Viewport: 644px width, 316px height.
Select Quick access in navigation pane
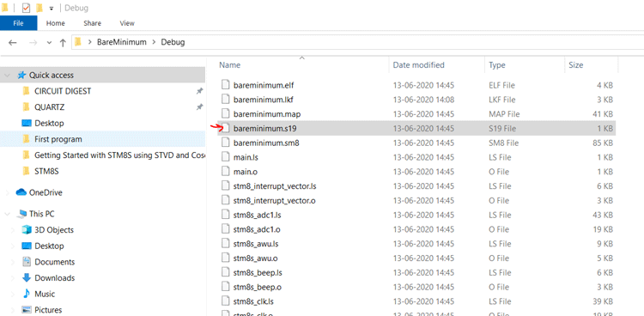click(x=52, y=76)
